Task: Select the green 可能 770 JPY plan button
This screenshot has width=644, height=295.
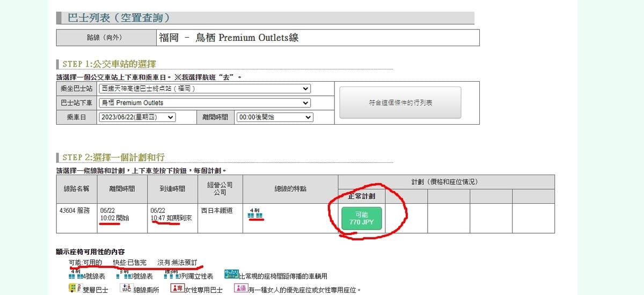Action: coord(362,218)
